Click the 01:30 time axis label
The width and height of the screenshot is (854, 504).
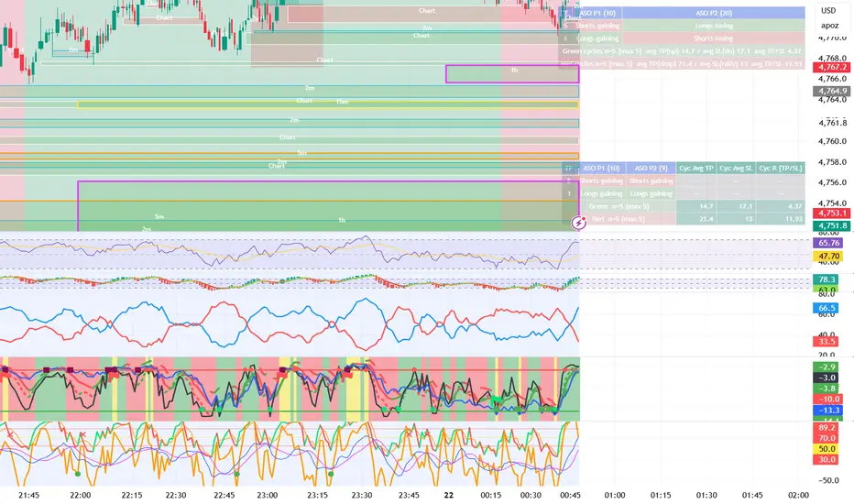(x=706, y=495)
